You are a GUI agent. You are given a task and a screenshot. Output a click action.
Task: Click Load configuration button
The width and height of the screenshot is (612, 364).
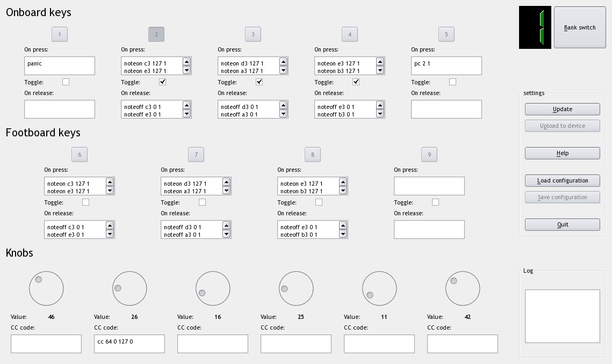click(x=562, y=180)
